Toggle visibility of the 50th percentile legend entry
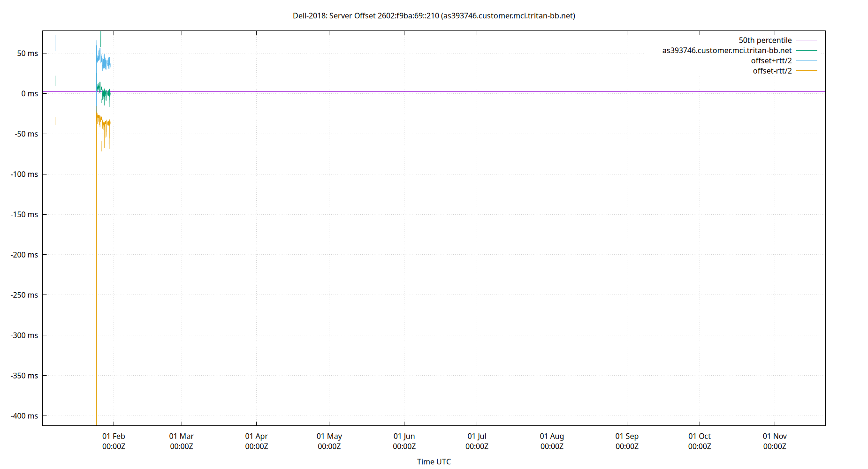This screenshot has width=868, height=469. click(x=765, y=40)
